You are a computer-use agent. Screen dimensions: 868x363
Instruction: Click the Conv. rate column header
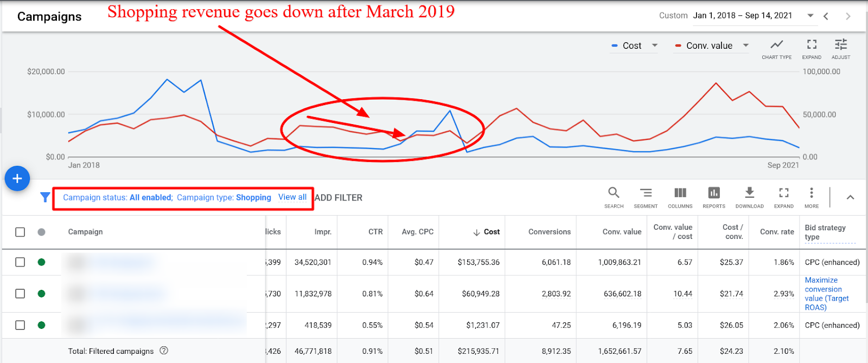(x=777, y=232)
